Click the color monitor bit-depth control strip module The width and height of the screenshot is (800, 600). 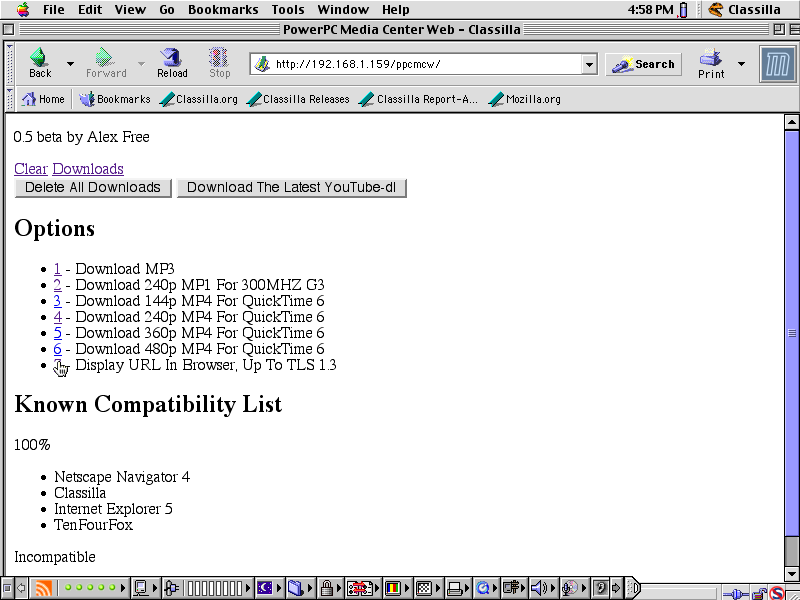392,588
